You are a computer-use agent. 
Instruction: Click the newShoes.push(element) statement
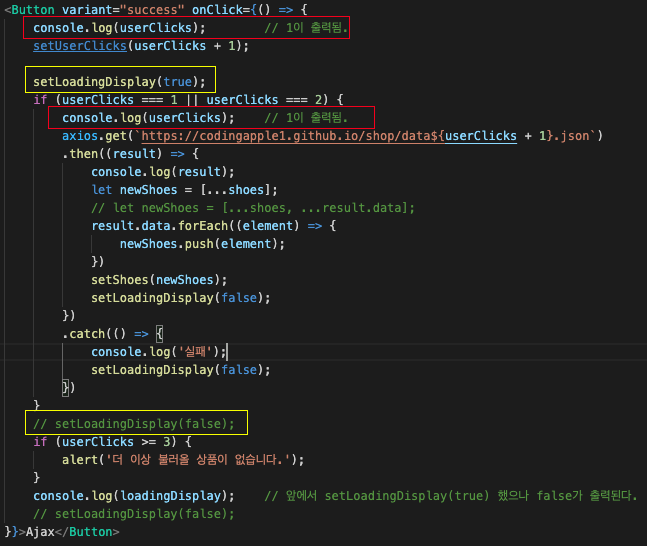coord(202,244)
